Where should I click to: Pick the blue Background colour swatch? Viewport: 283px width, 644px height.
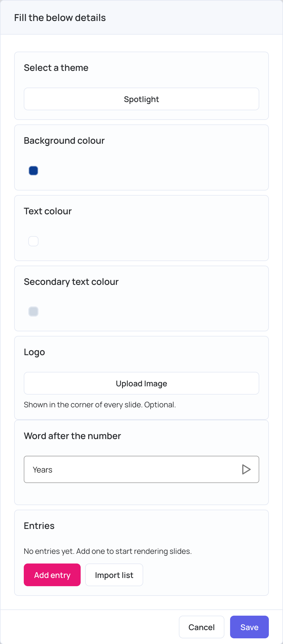[x=33, y=171]
